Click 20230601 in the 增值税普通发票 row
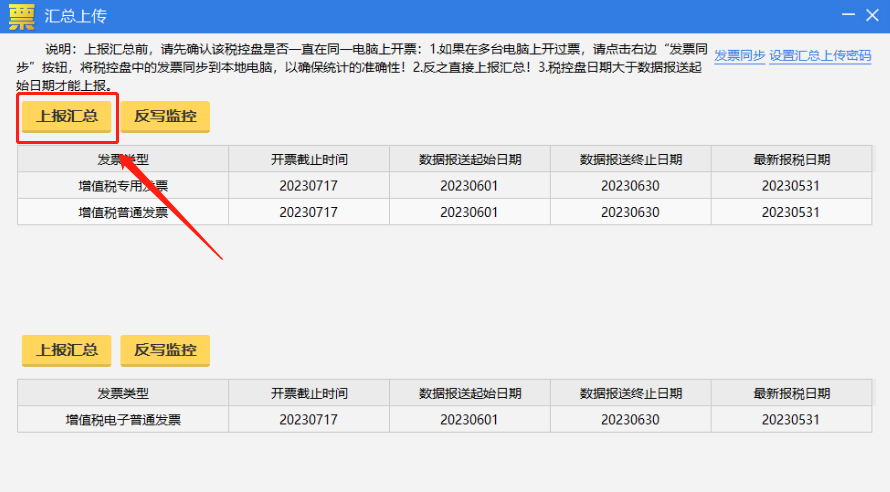 click(469, 212)
